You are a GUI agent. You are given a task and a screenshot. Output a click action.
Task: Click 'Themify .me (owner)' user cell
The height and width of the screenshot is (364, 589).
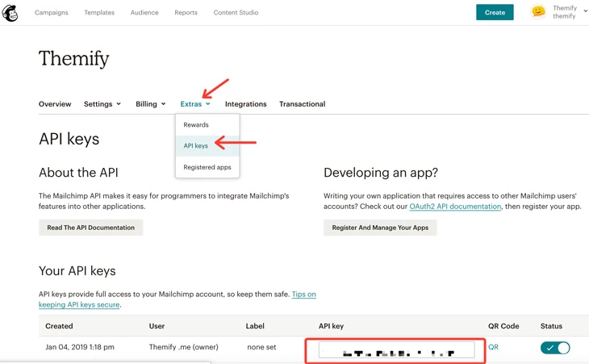tap(183, 347)
